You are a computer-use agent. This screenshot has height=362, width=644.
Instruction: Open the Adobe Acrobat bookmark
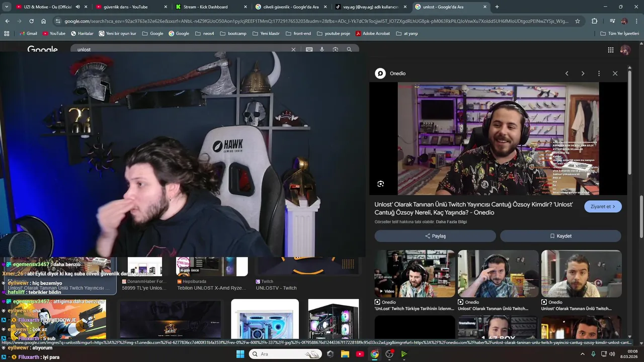(x=373, y=33)
